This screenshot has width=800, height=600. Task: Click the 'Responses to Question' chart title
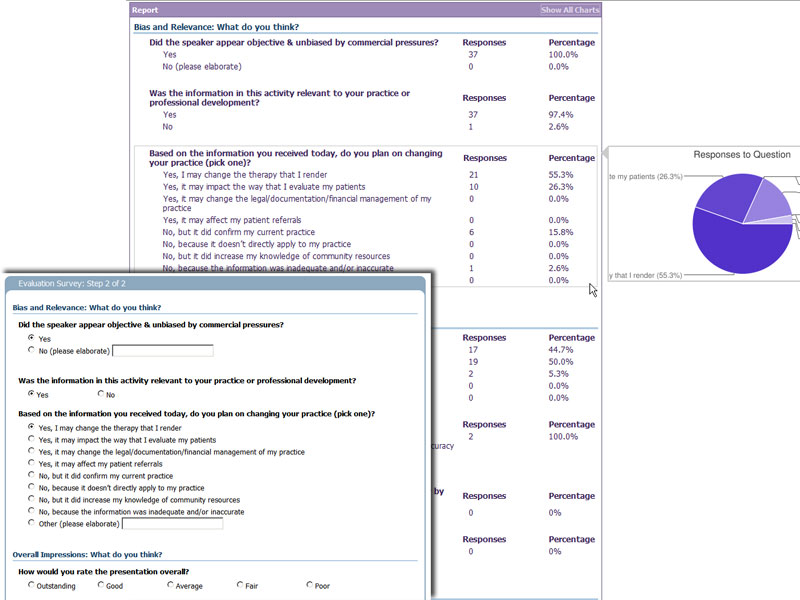(742, 155)
